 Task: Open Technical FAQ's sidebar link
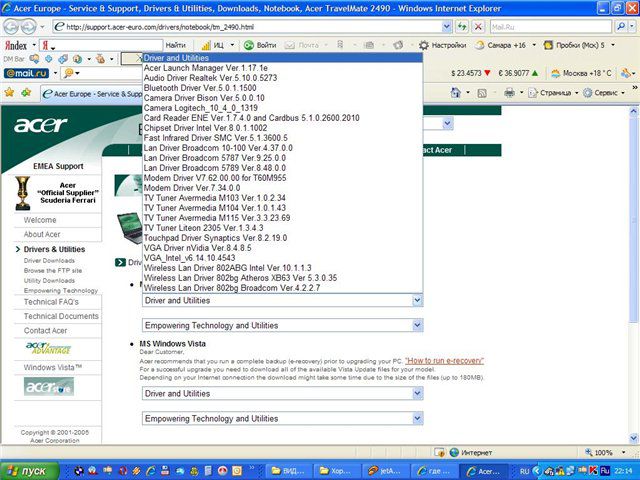click(x=51, y=302)
